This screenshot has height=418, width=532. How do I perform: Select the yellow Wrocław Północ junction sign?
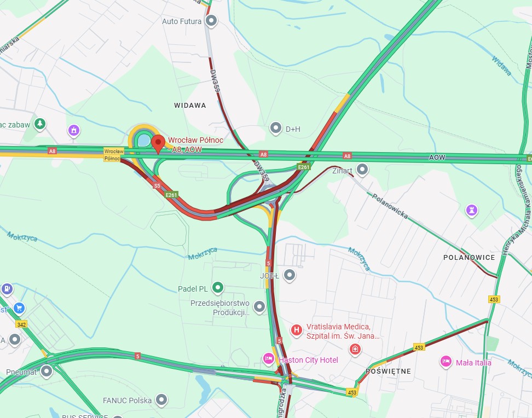[113, 155]
